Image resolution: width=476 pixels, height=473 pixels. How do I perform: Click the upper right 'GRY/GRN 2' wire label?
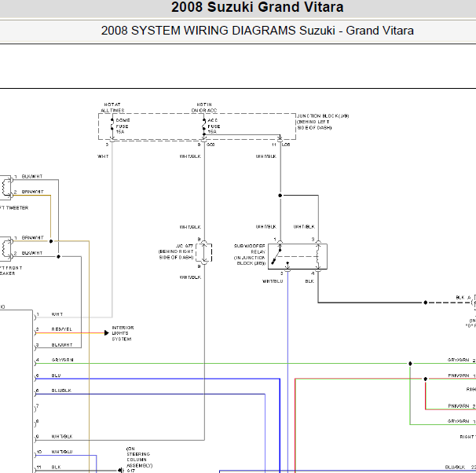[x=461, y=360]
